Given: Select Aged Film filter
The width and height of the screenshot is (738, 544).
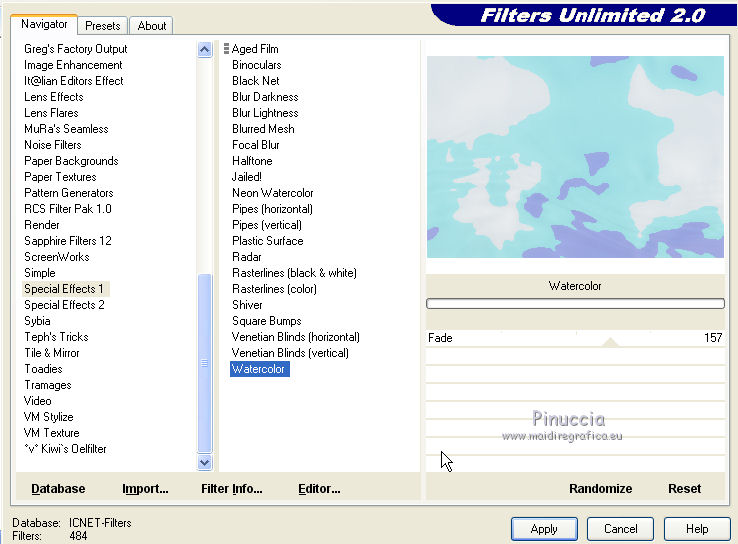Looking at the screenshot, I should coord(255,49).
